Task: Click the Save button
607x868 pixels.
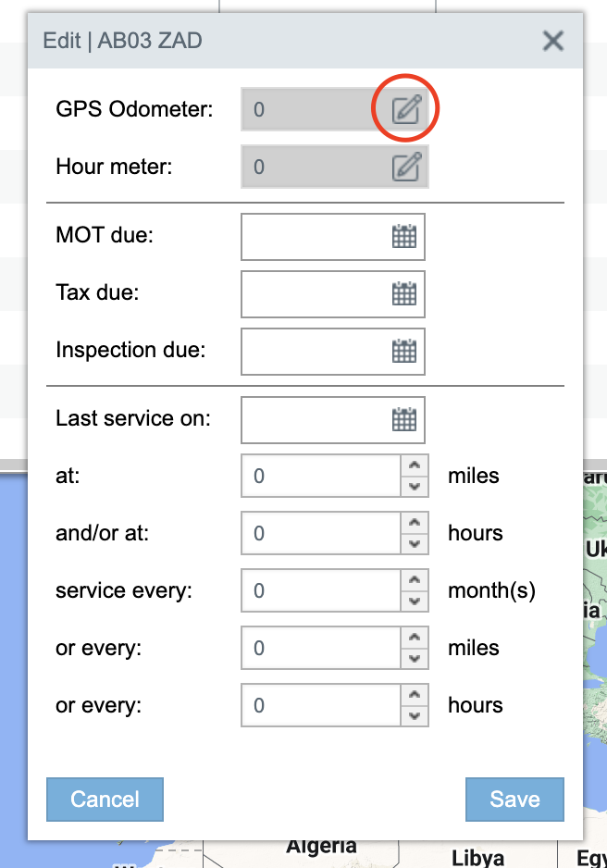Action: click(x=514, y=799)
